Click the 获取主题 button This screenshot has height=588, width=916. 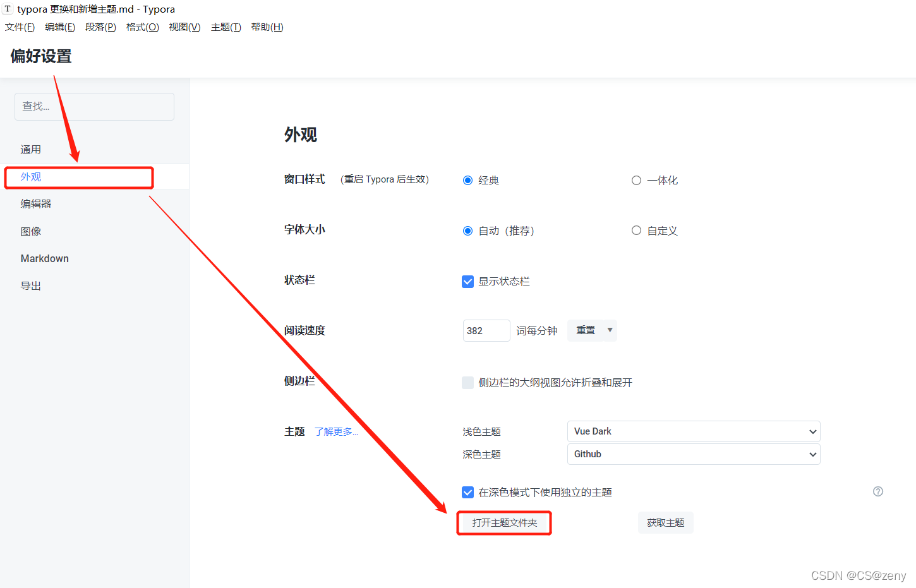(x=665, y=522)
